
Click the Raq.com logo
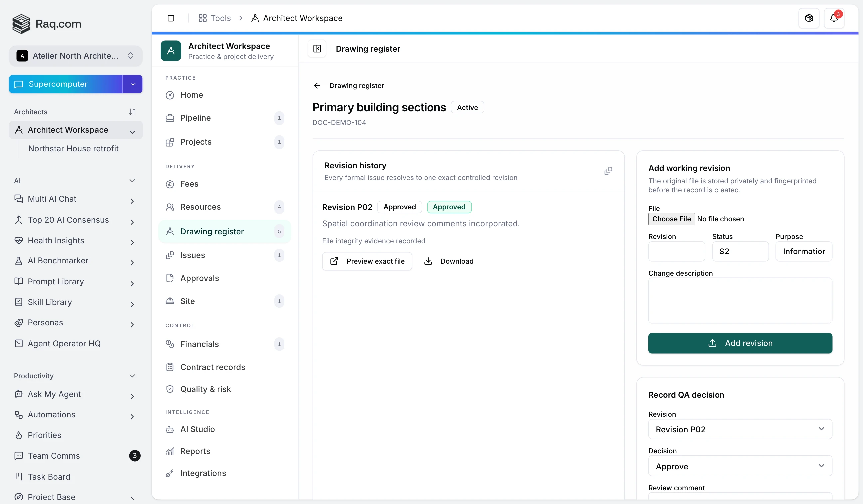tap(47, 24)
